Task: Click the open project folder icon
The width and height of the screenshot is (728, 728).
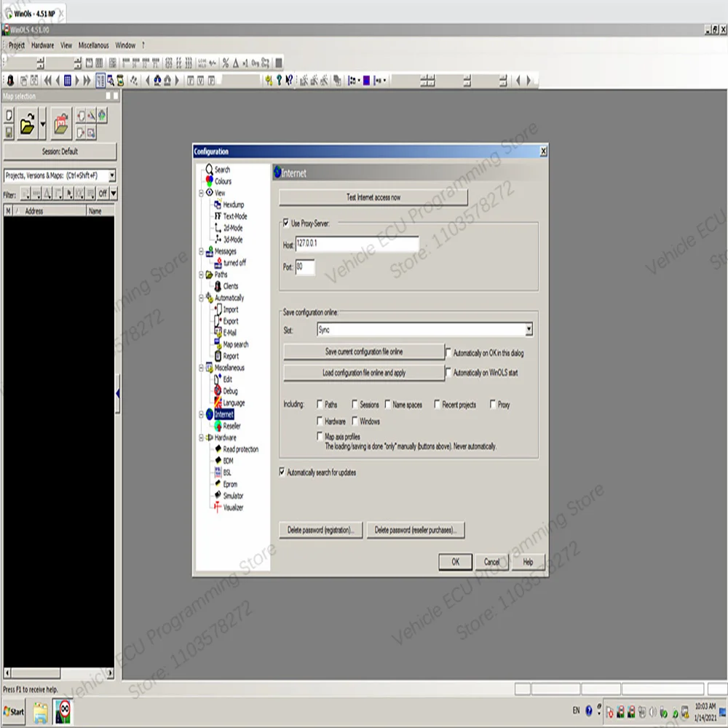Action: (27, 125)
